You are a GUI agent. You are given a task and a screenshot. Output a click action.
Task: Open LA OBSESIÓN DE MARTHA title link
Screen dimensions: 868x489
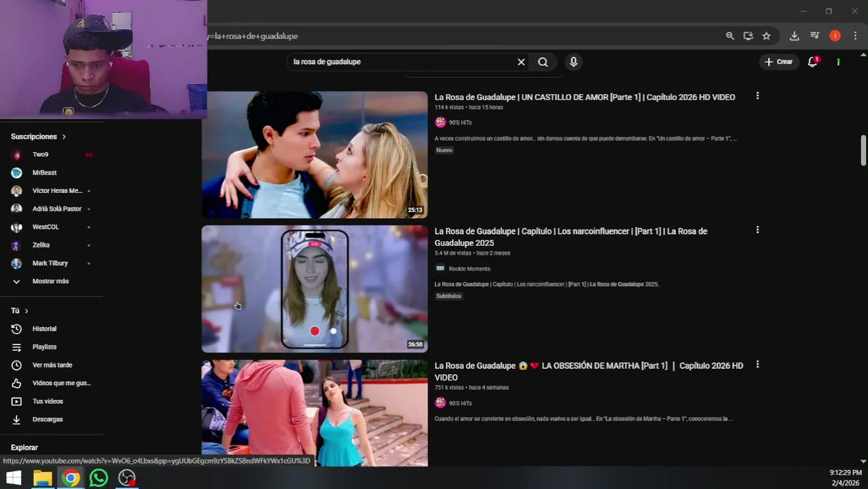click(589, 372)
